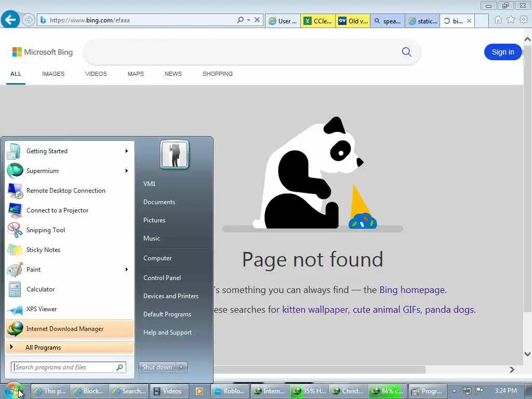Click the browser Forward button
This screenshot has width=532, height=399.
click(28, 20)
